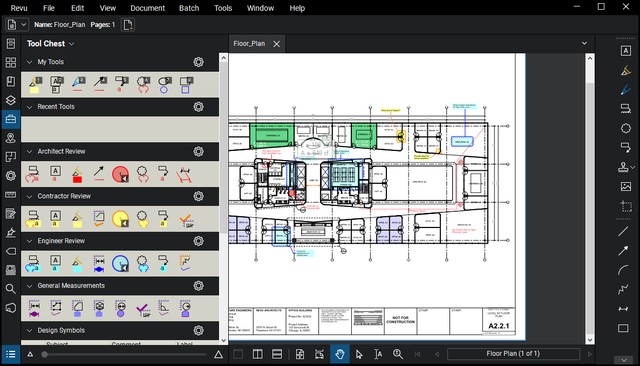This screenshot has width=640, height=366.
Task: Select the red ellipse tool in Architect Review
Action: 120,174
